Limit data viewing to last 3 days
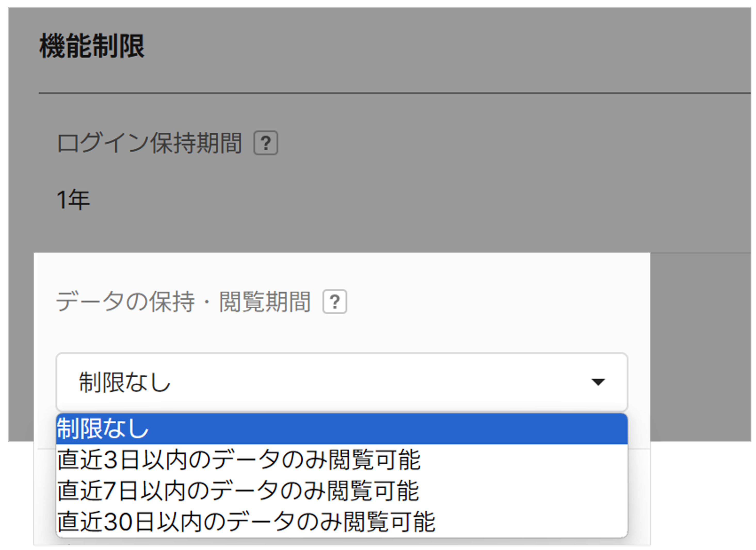The height and width of the screenshot is (550, 756). 239,460
